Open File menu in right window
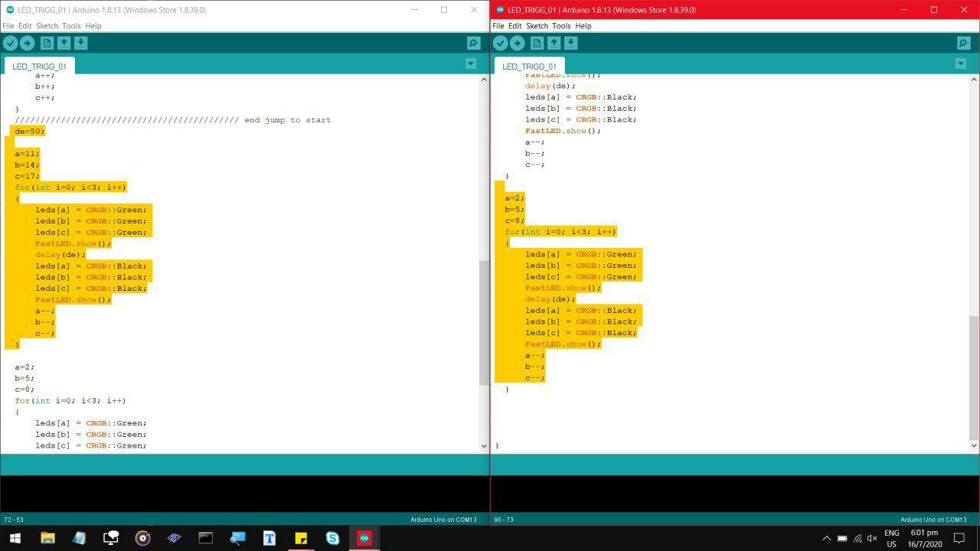Image resolution: width=980 pixels, height=551 pixels. pyautogui.click(x=498, y=26)
